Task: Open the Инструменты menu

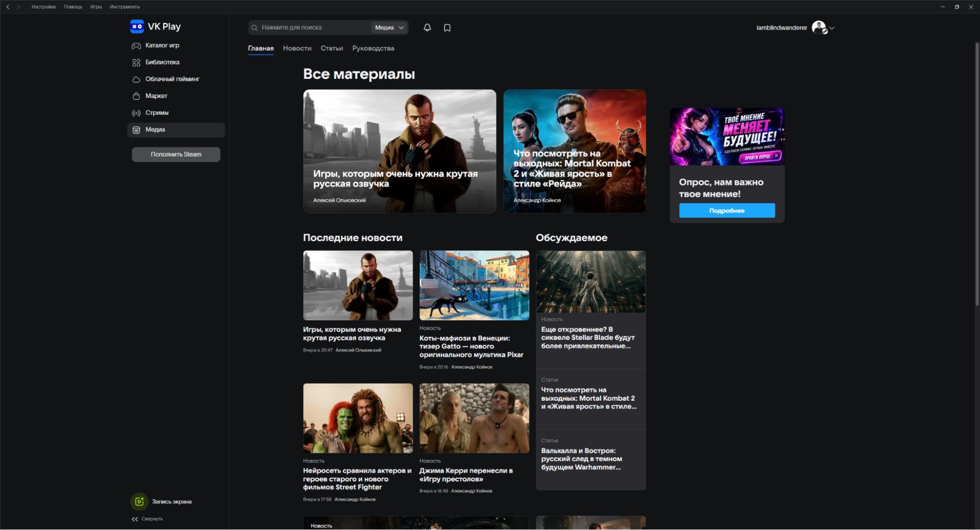Action: 125,7
